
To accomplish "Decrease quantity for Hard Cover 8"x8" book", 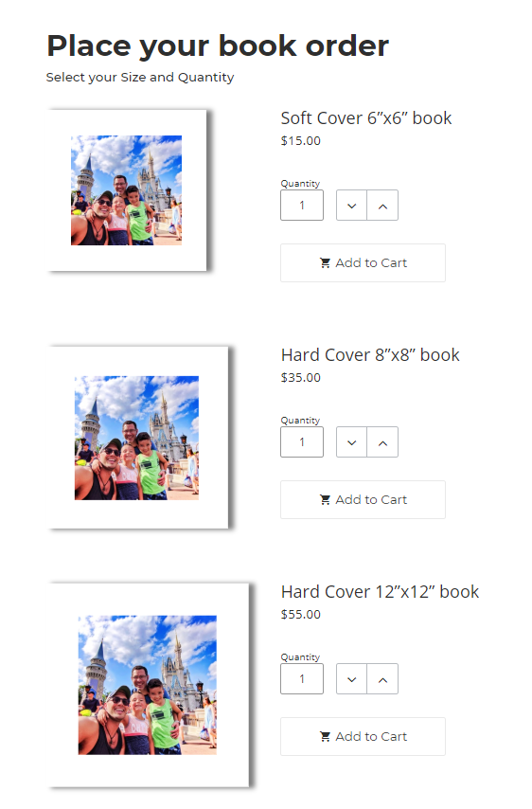I will [x=351, y=442].
